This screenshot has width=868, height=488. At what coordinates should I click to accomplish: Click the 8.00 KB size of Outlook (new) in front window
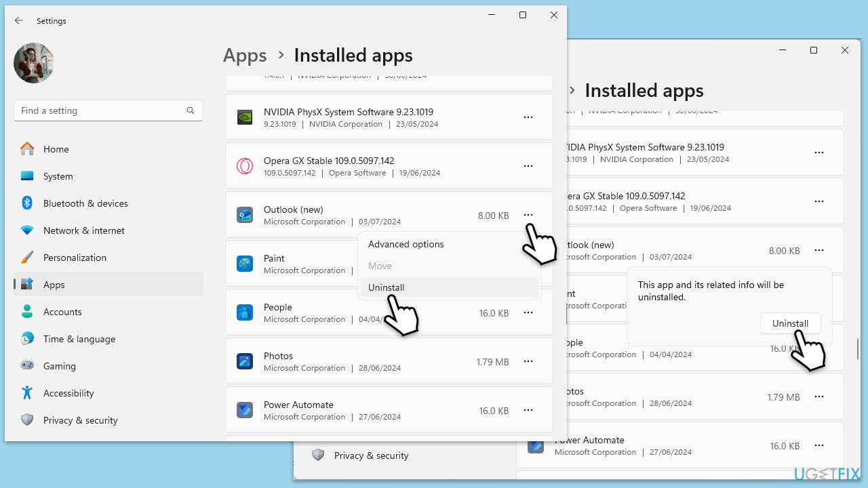pos(494,216)
